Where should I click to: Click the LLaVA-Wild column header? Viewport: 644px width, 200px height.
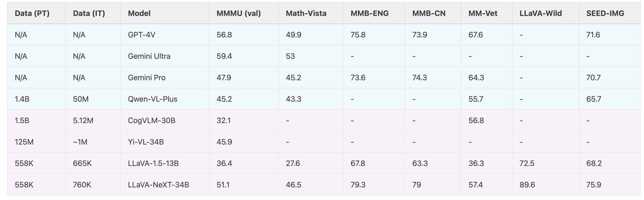pos(540,13)
